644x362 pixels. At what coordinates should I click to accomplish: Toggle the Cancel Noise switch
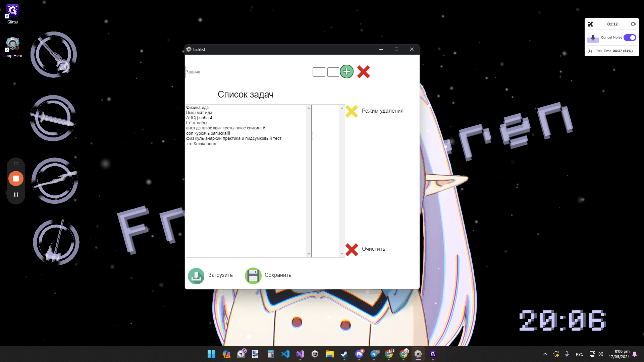click(x=630, y=38)
